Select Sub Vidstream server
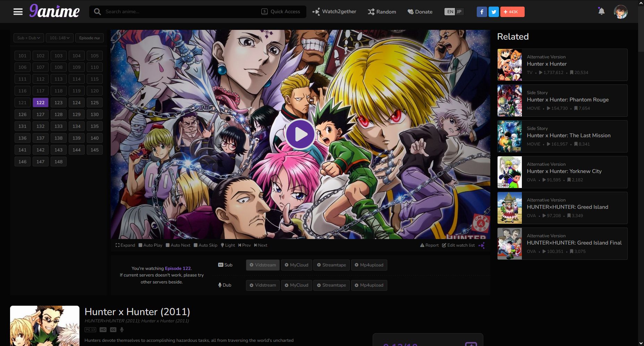The image size is (644, 346). [263, 265]
